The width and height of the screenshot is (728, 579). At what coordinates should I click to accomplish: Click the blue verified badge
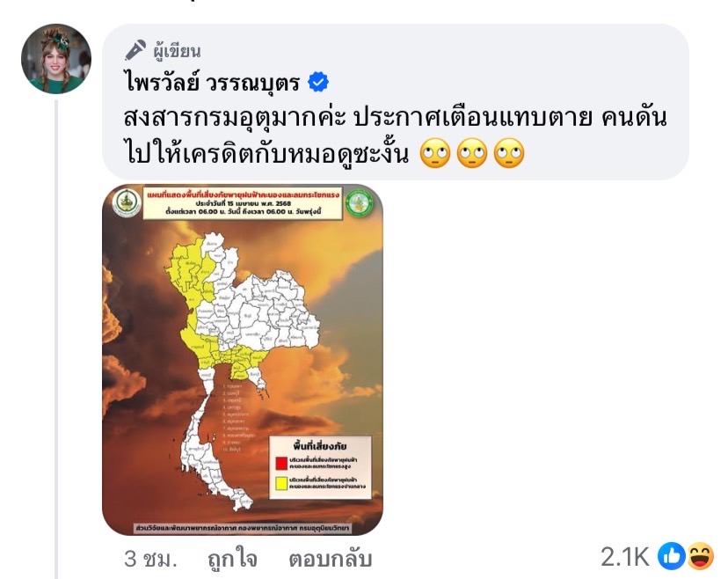[318, 82]
